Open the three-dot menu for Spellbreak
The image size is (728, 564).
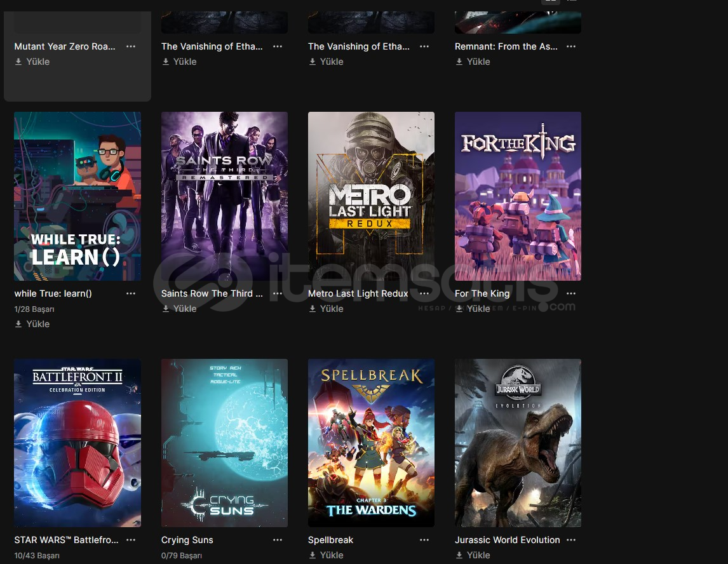click(x=424, y=540)
